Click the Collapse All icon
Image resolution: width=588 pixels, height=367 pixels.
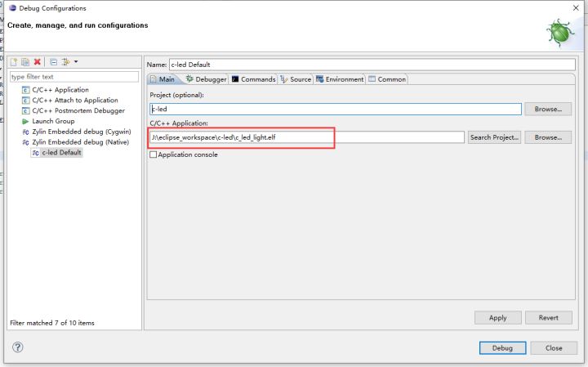(x=53, y=62)
